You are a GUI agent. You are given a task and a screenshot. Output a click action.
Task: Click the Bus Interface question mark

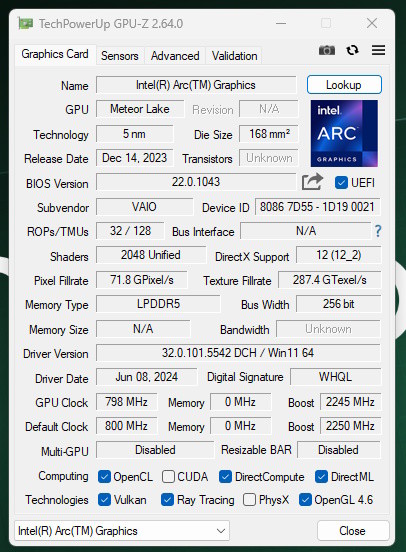[378, 231]
